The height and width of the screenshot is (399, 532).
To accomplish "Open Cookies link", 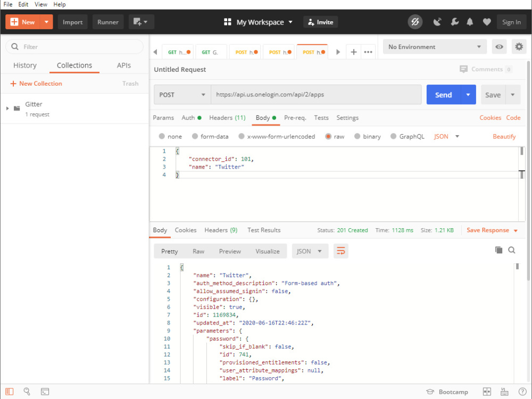I will 490,118.
